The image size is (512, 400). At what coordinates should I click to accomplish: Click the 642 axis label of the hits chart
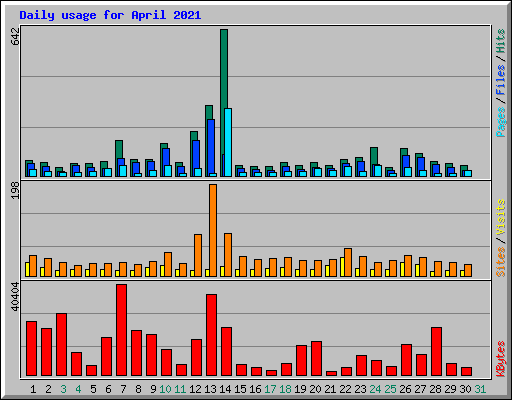[15, 37]
